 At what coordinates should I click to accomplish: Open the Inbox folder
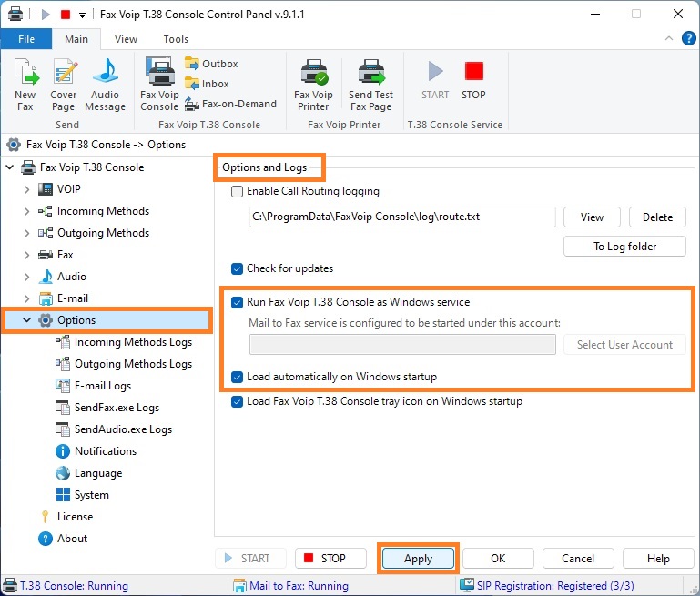click(207, 84)
